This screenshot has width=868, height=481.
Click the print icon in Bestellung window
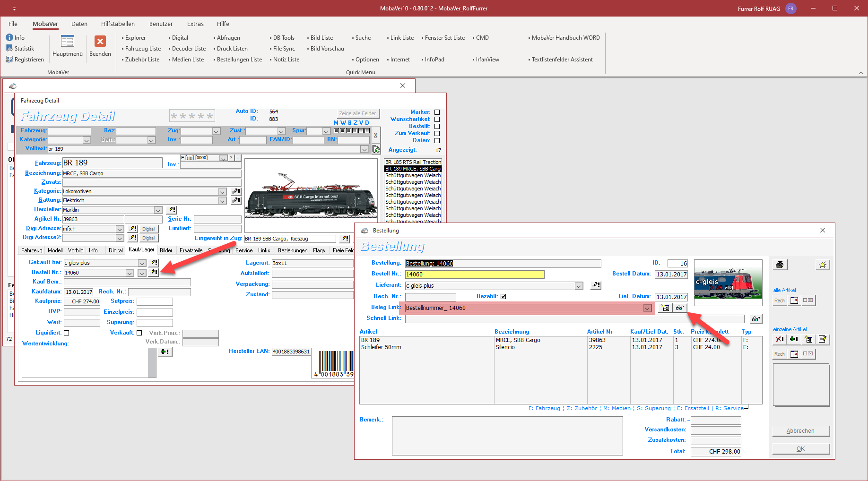(780, 265)
